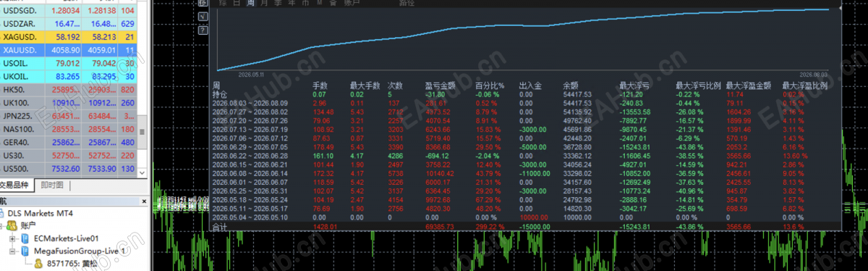Click the 手数 column header
Screen dimensions: 868x271
tap(319, 86)
